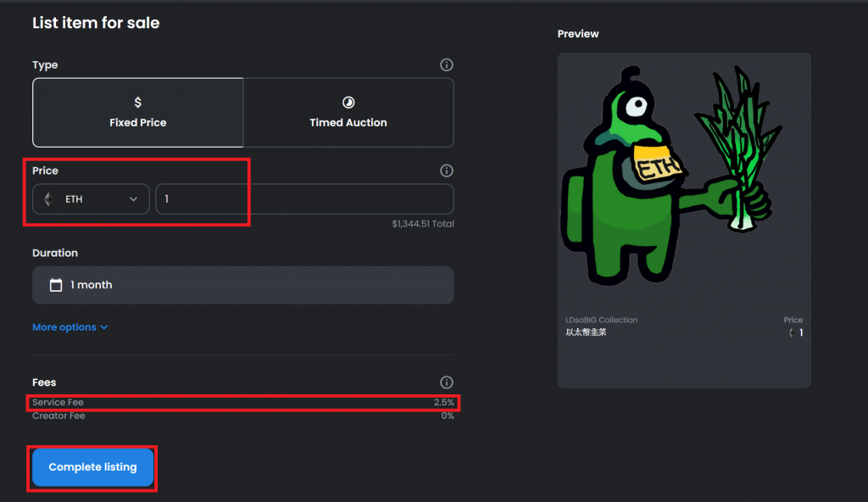
Task: Click the price amount input field
Action: click(304, 199)
